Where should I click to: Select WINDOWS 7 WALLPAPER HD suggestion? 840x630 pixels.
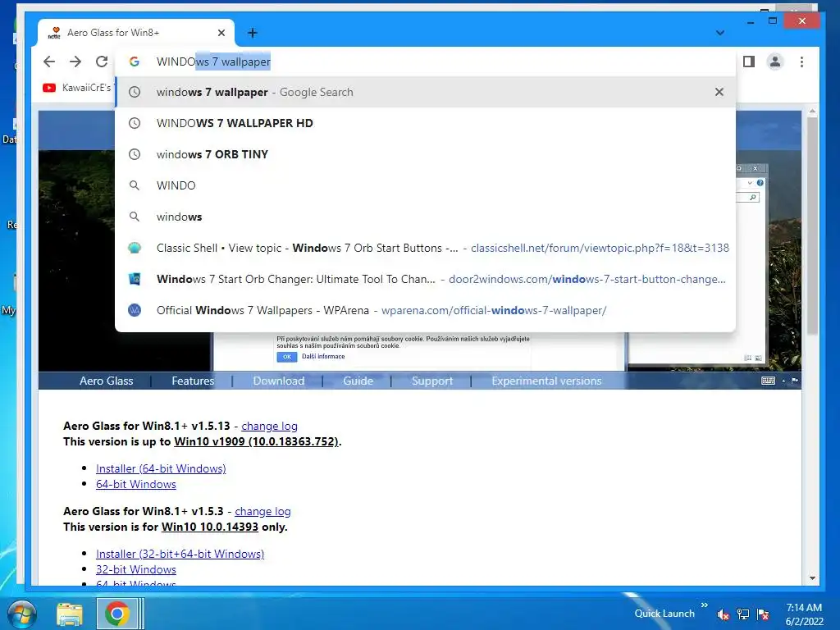[426, 123]
